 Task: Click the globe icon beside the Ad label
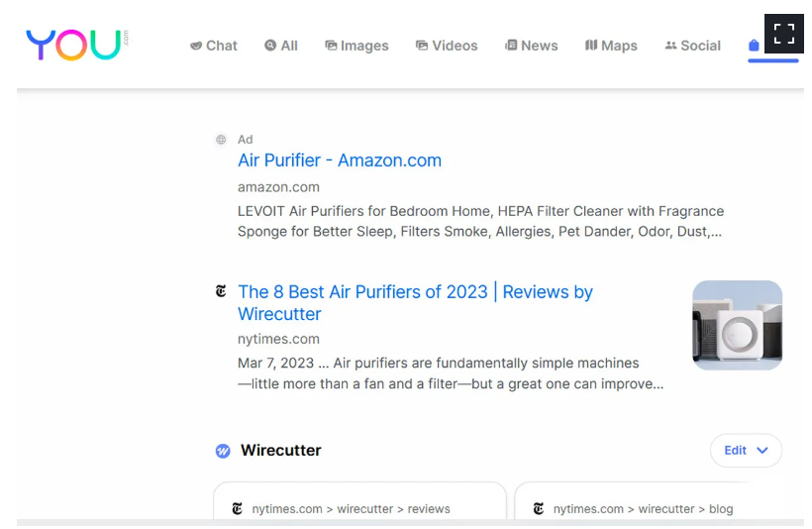pyautogui.click(x=221, y=140)
